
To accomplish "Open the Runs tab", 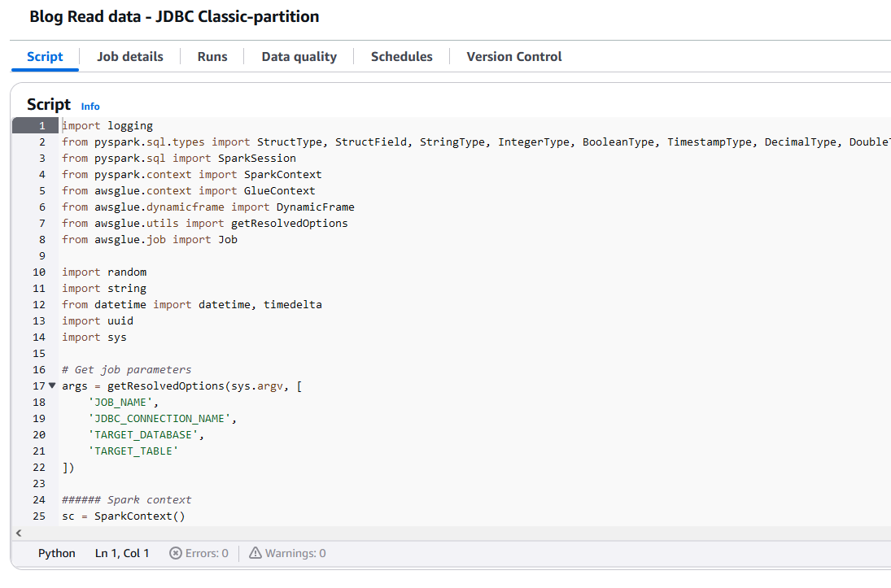I will coord(212,57).
